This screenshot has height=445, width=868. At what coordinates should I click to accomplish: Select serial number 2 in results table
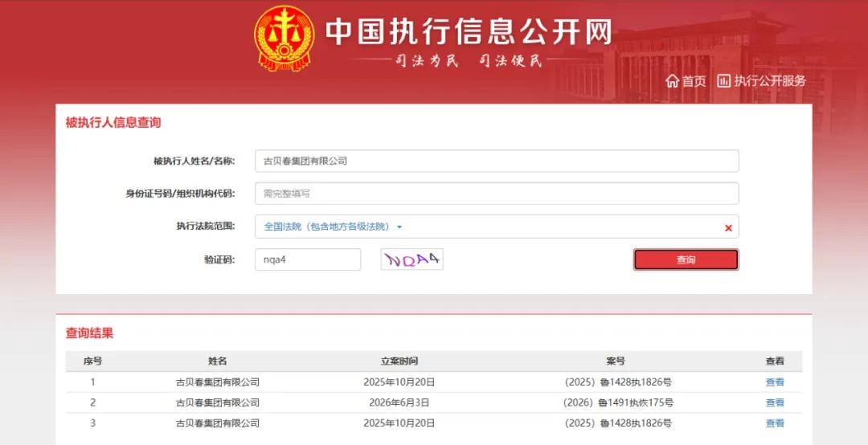92,402
